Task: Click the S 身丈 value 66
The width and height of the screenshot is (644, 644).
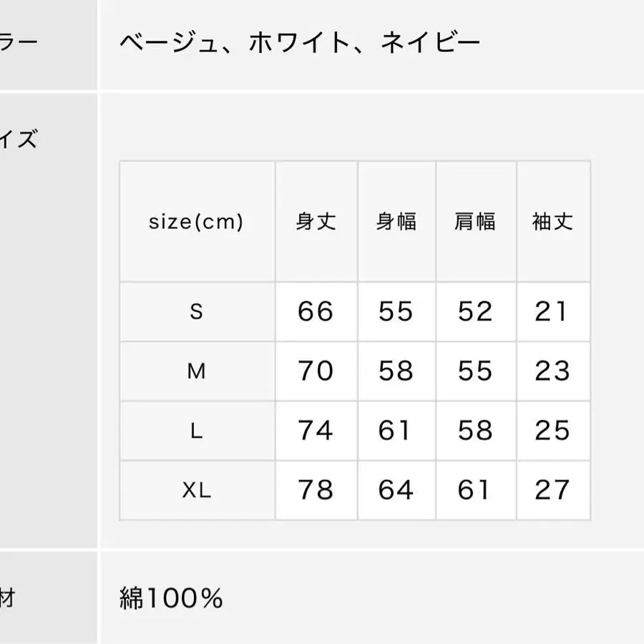Action: tap(316, 312)
